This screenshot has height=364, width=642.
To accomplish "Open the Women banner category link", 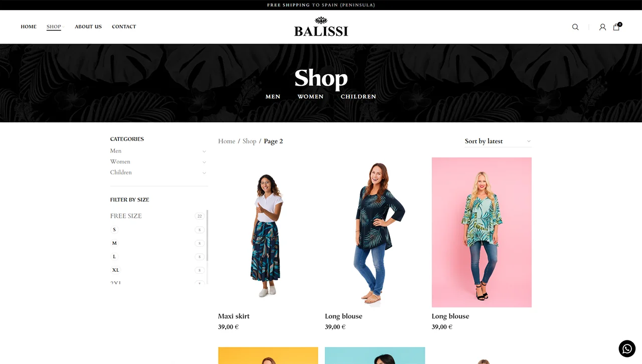I will click(310, 97).
